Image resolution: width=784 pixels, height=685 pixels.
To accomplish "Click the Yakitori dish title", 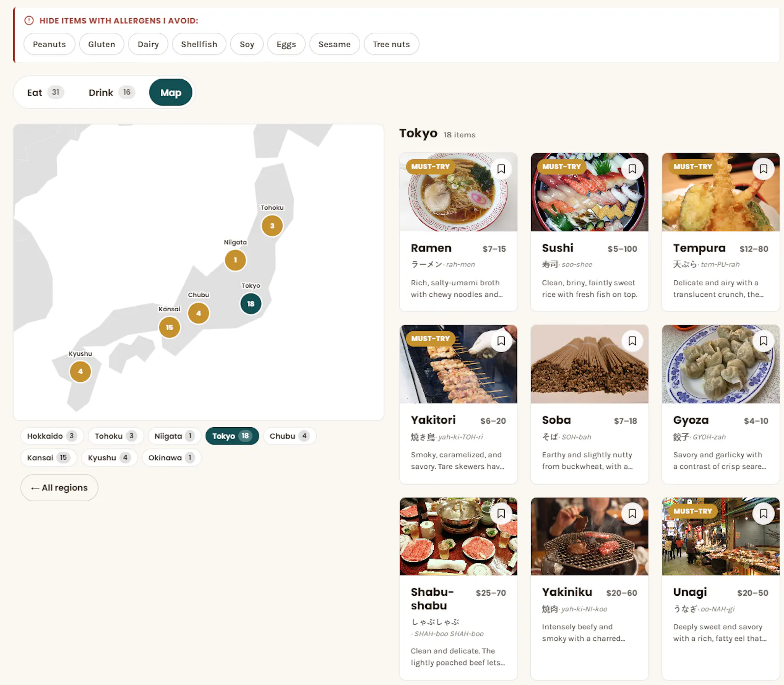I will (x=433, y=420).
